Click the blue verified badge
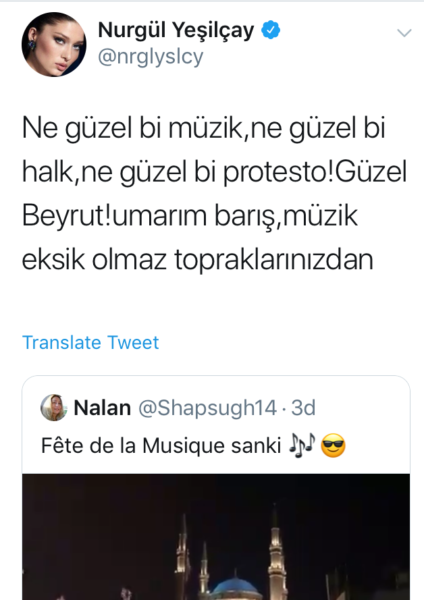Screen dimensions: 424x600 (x=271, y=30)
